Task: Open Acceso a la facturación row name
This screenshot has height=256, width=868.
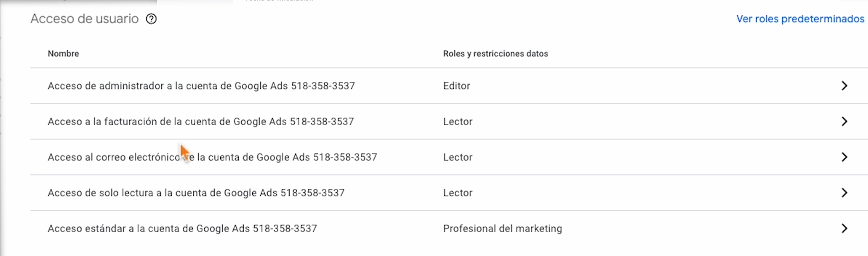Action: point(201,121)
